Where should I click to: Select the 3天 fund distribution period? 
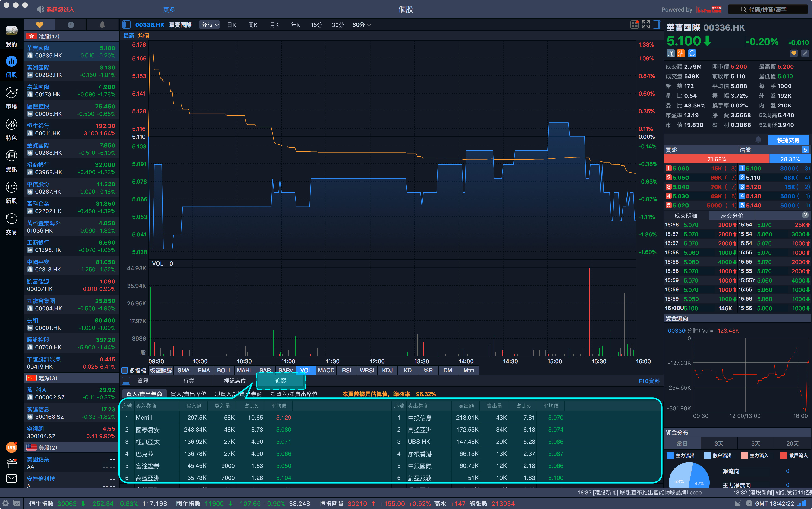click(x=719, y=444)
